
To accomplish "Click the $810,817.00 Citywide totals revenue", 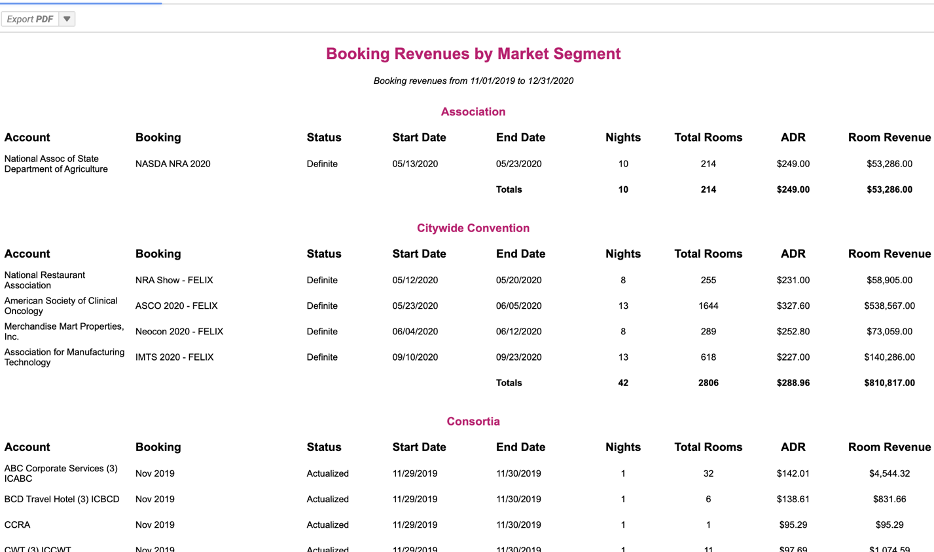I will point(889,383).
